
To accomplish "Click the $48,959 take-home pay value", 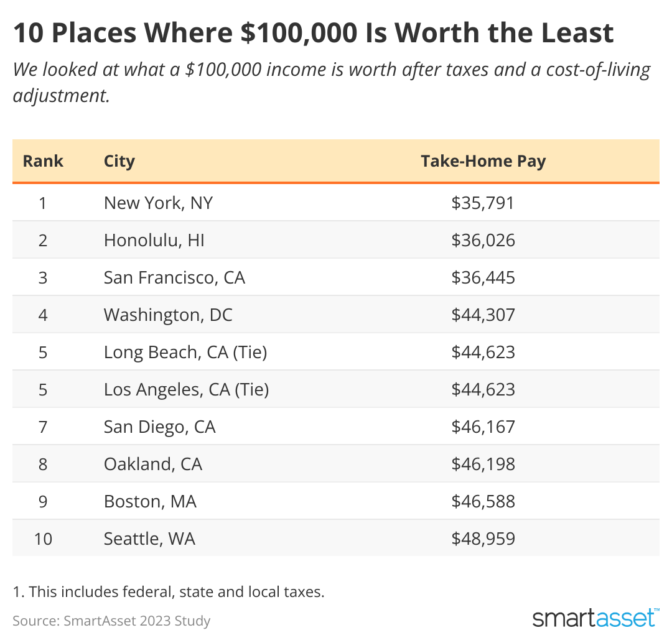I will point(483,539).
